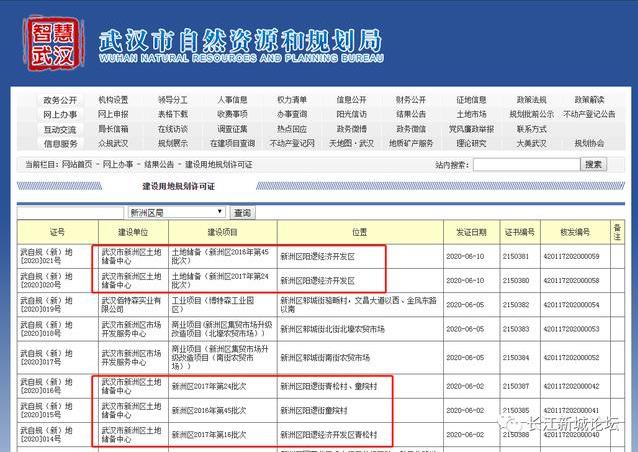
Task: Click 地质矿产服务 link
Action: pos(411,143)
